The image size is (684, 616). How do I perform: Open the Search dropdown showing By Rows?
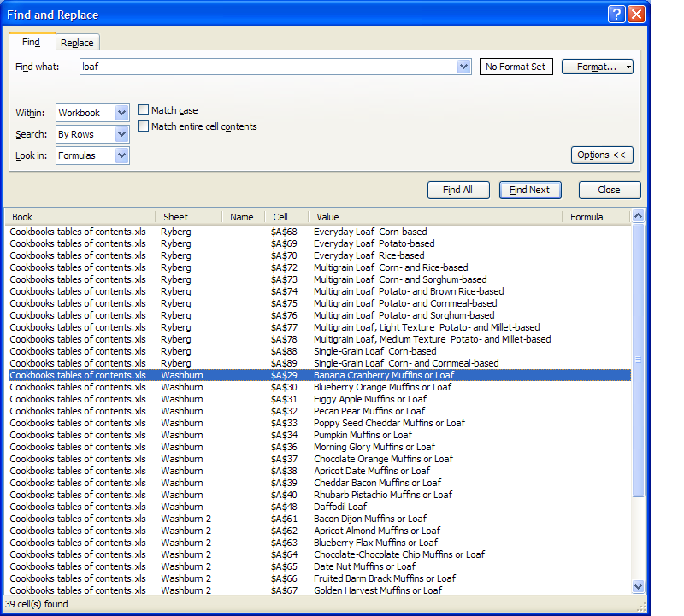click(121, 134)
